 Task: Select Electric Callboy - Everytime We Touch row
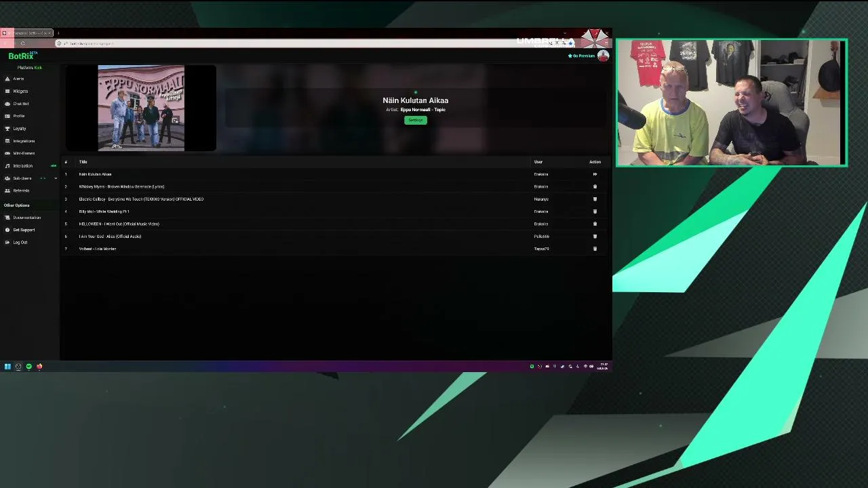coord(335,199)
